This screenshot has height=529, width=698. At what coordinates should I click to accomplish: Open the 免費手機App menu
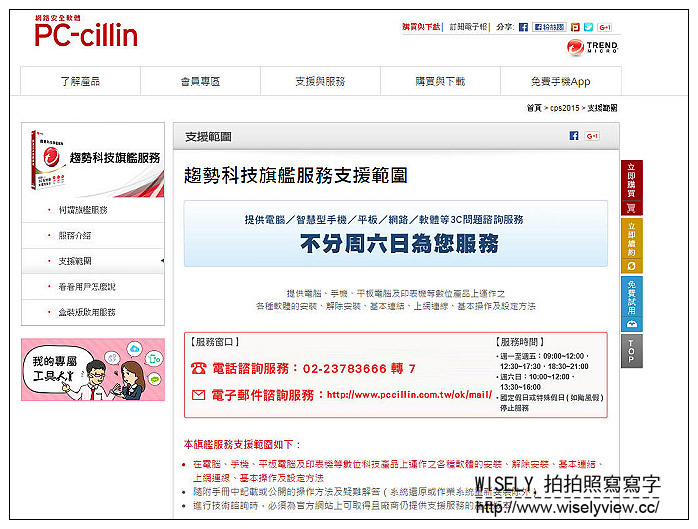click(561, 81)
